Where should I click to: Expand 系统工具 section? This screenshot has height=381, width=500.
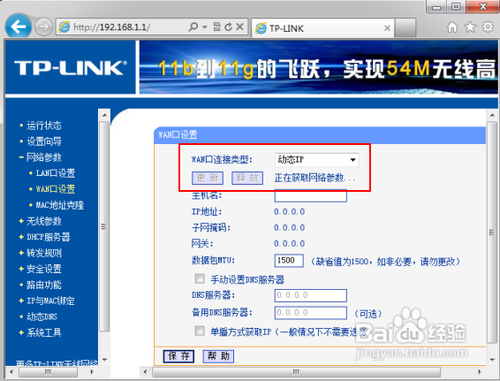pyautogui.click(x=44, y=332)
